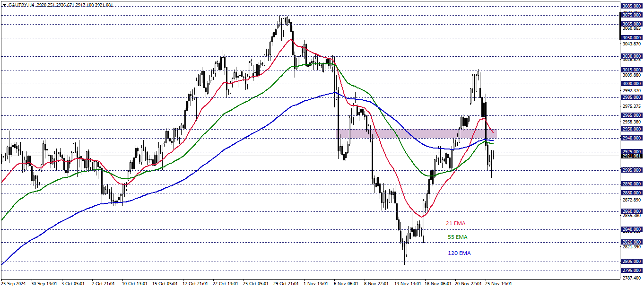644x289 pixels.
Task: Click the '17 Oct 21:01' time axis label
Action: pos(195,284)
